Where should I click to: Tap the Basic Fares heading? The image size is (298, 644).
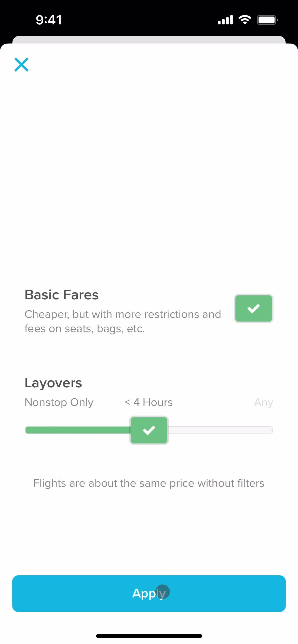point(62,295)
